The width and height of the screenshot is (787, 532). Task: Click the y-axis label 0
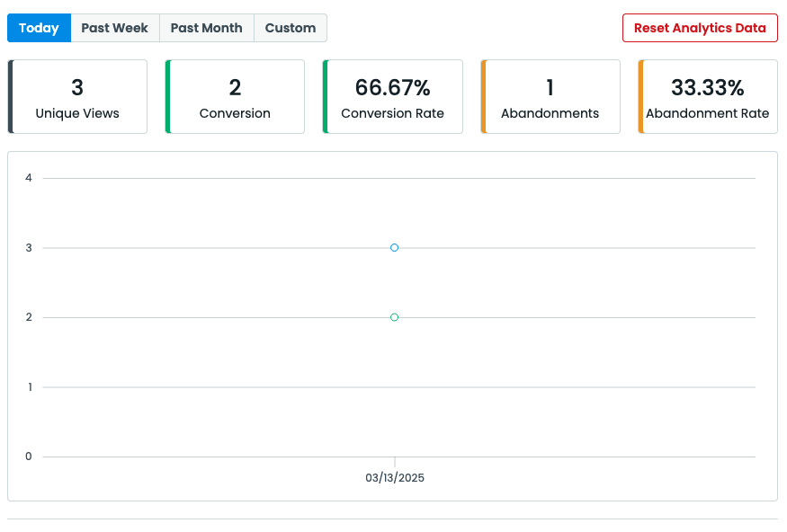pos(29,457)
